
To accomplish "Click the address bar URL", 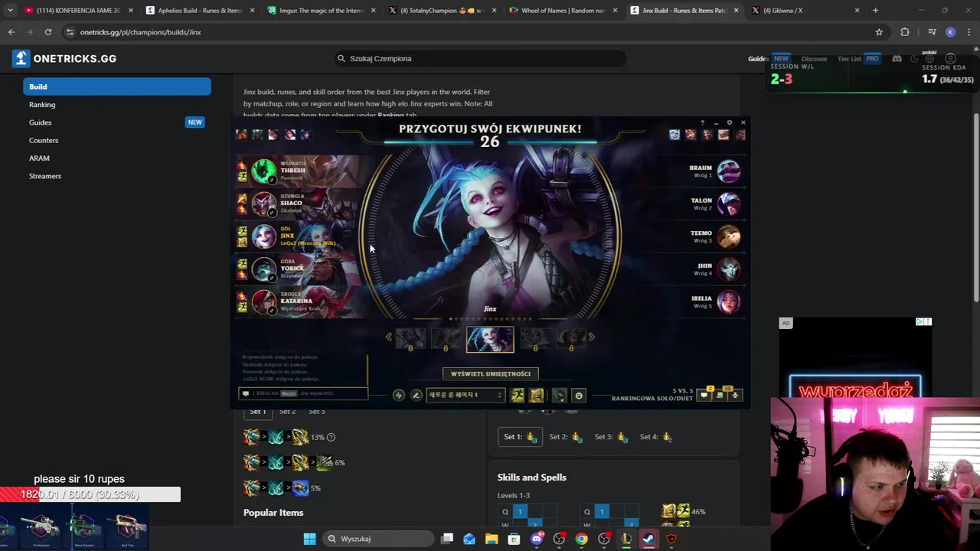I will click(x=141, y=32).
